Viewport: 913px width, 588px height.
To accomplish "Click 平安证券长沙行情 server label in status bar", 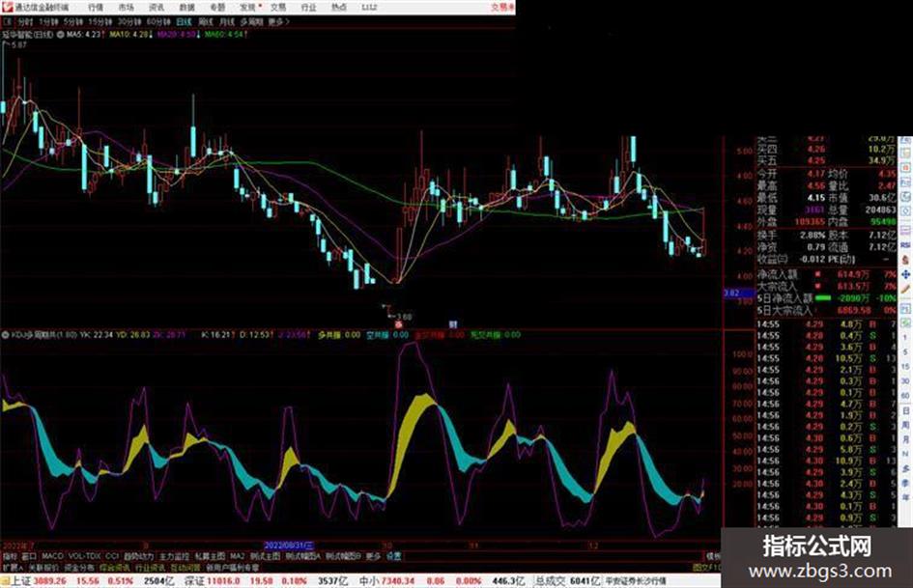I will (x=636, y=581).
